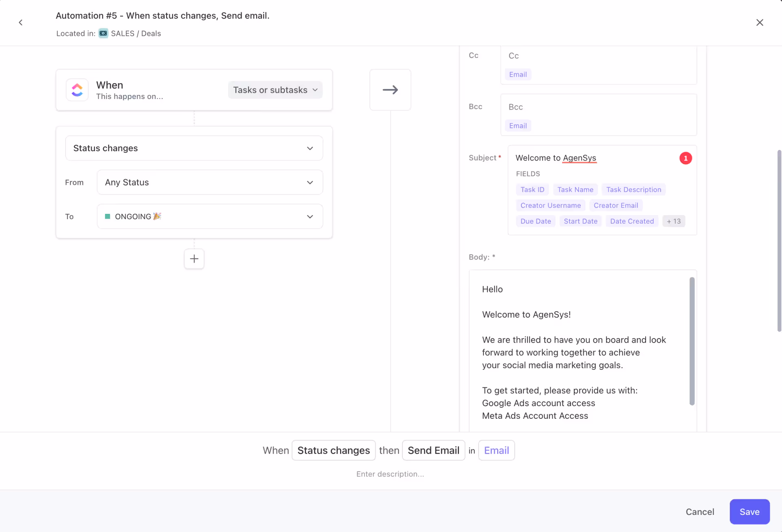Click Status changes in summary bar
Viewport: 782px width, 532px height.
334,450
